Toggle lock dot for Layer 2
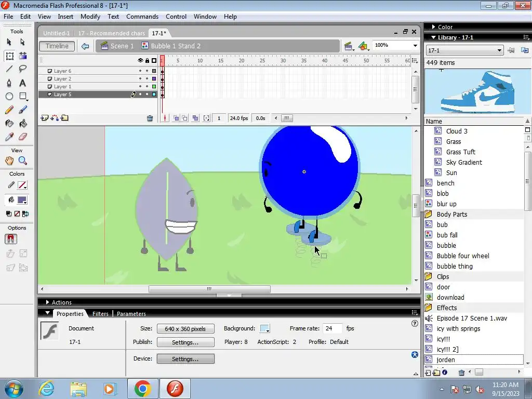Screen dimensions: 532x399 [147, 79]
